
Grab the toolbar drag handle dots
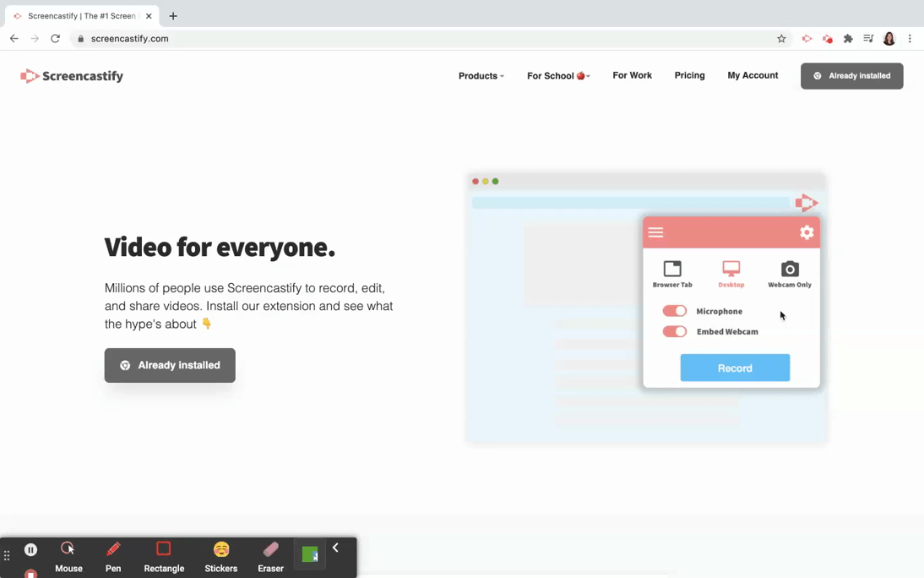click(x=7, y=555)
